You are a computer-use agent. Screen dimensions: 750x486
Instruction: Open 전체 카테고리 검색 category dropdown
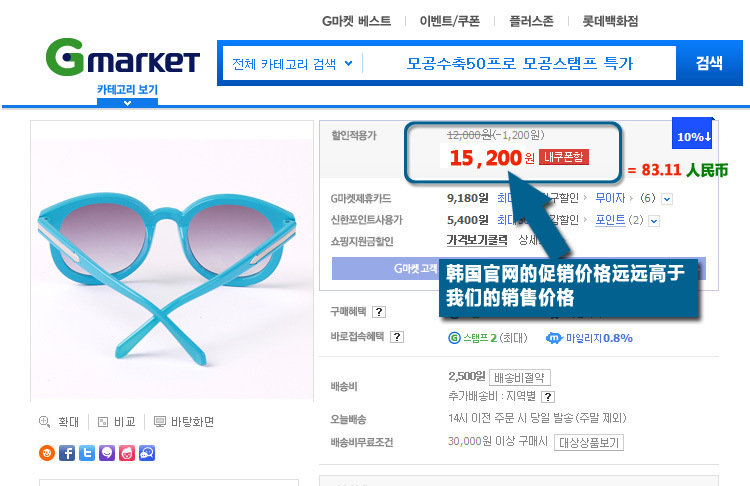click(x=292, y=64)
